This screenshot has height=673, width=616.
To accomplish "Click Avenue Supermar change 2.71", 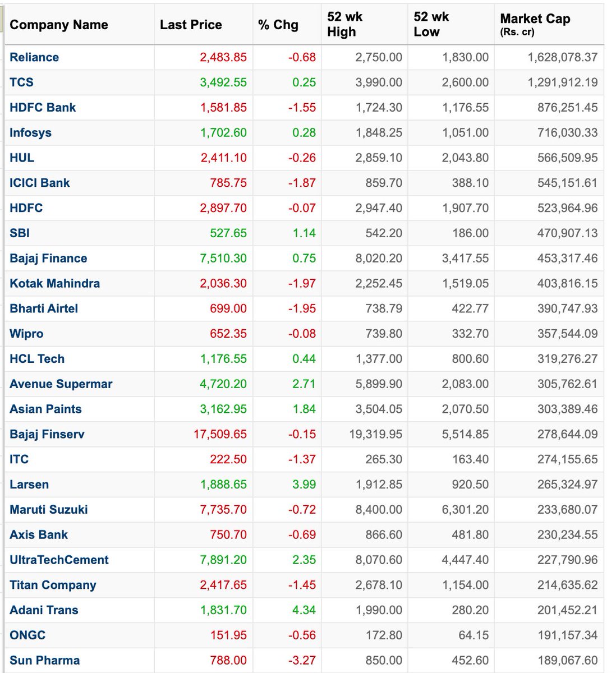I will (304, 384).
